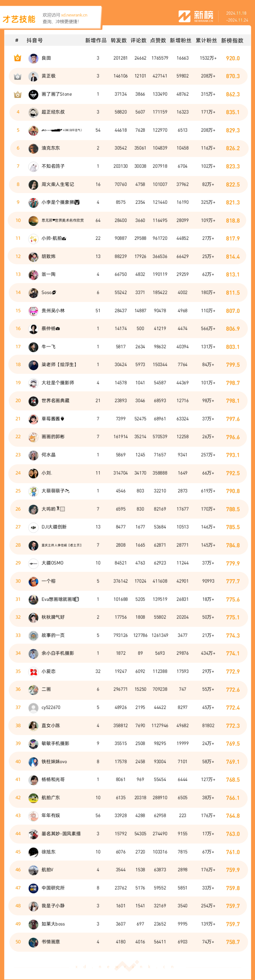The image size is (255, 980).
Task: Click the cy522670 default avatar icon
Action: click(34, 708)
